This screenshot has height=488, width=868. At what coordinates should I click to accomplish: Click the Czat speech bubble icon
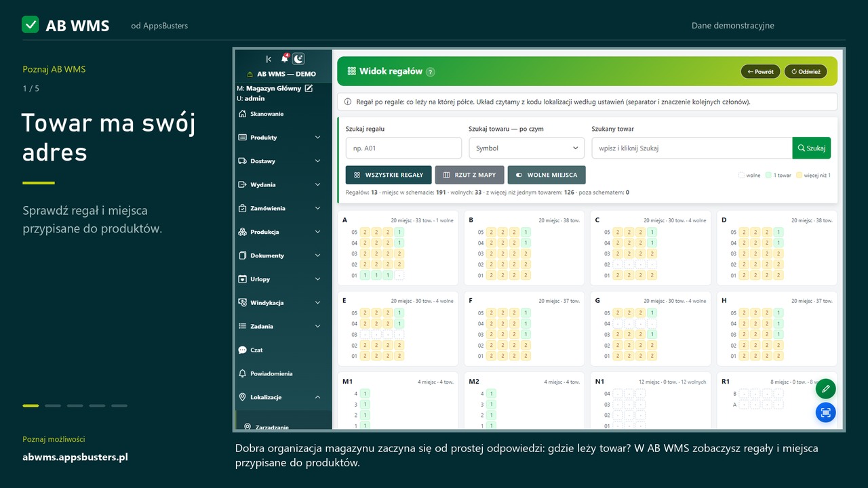(x=243, y=350)
